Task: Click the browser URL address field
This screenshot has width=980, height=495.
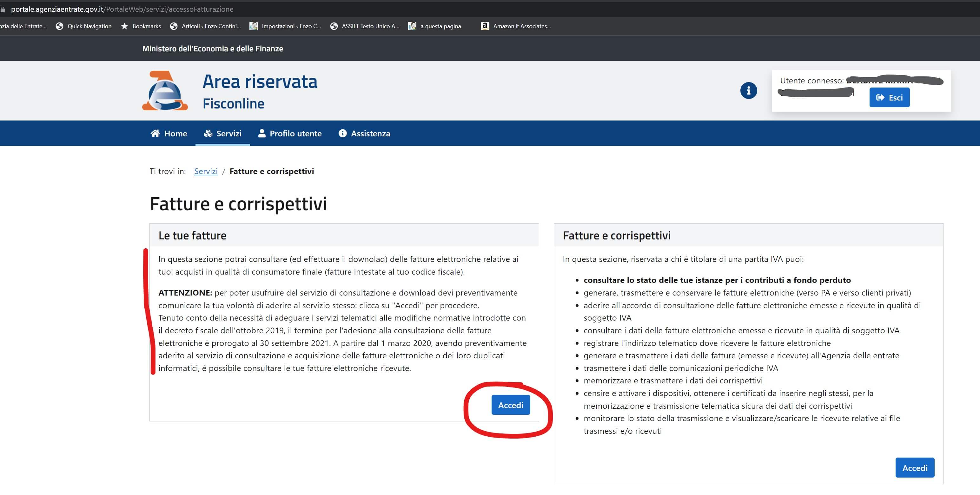Action: [x=122, y=9]
